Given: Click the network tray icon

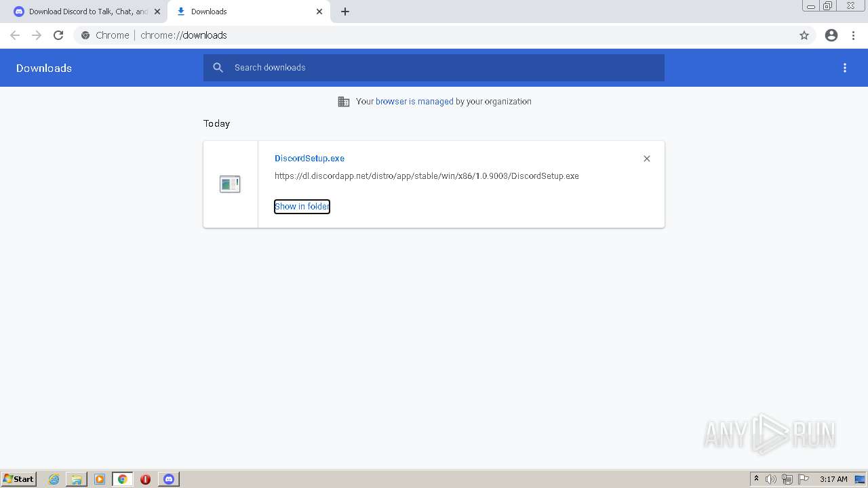Looking at the screenshot, I should pos(787,479).
